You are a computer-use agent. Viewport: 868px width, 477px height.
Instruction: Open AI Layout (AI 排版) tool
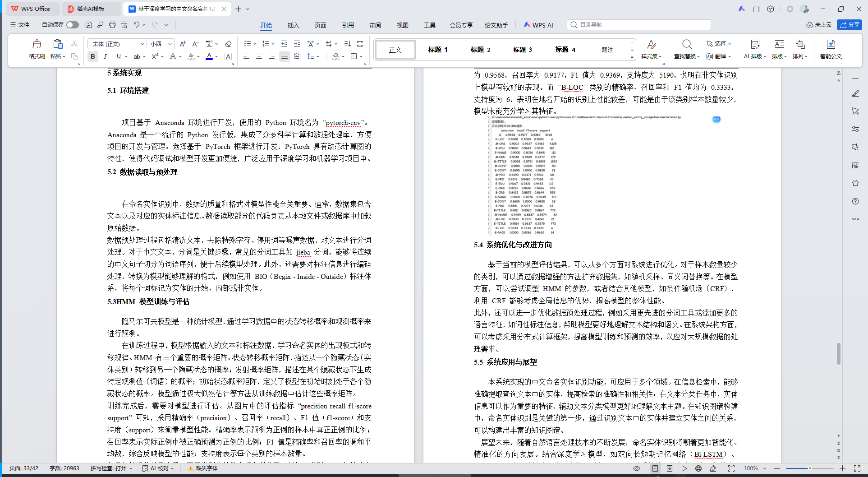click(x=755, y=49)
